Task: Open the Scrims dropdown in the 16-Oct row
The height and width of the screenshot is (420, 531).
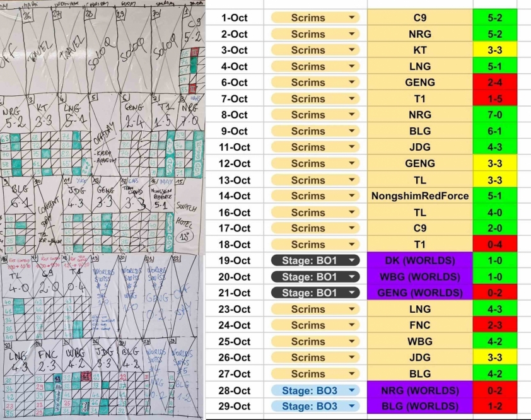Action: [x=315, y=213]
